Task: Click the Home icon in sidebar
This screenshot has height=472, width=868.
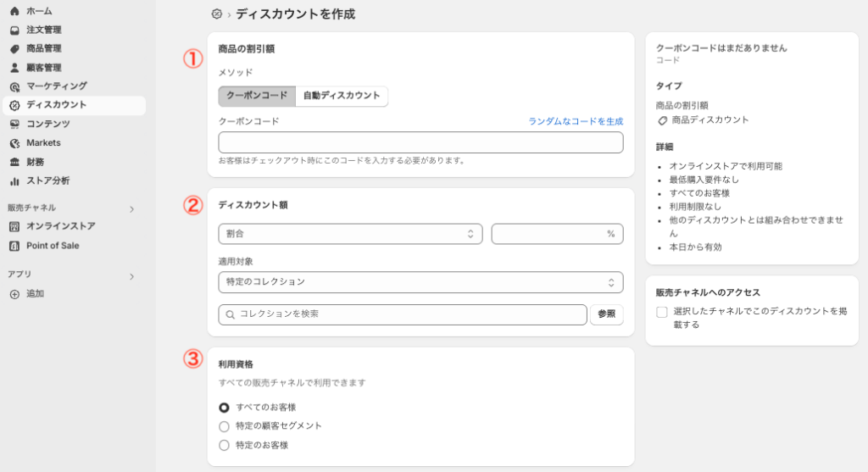Action: [14, 11]
